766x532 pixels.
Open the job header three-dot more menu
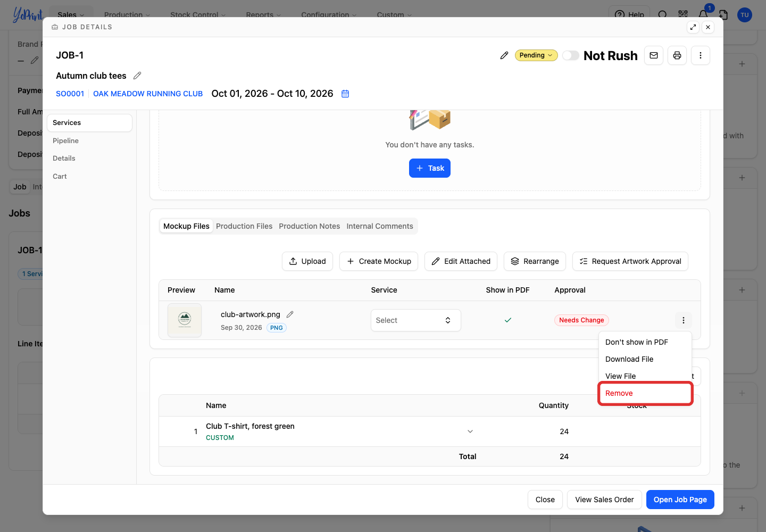tap(701, 55)
